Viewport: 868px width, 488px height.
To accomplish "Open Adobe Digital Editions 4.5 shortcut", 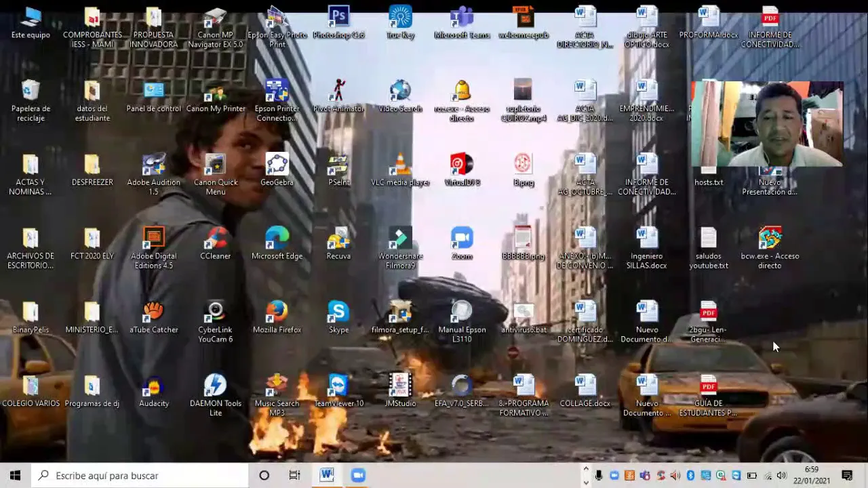I will point(154,249).
